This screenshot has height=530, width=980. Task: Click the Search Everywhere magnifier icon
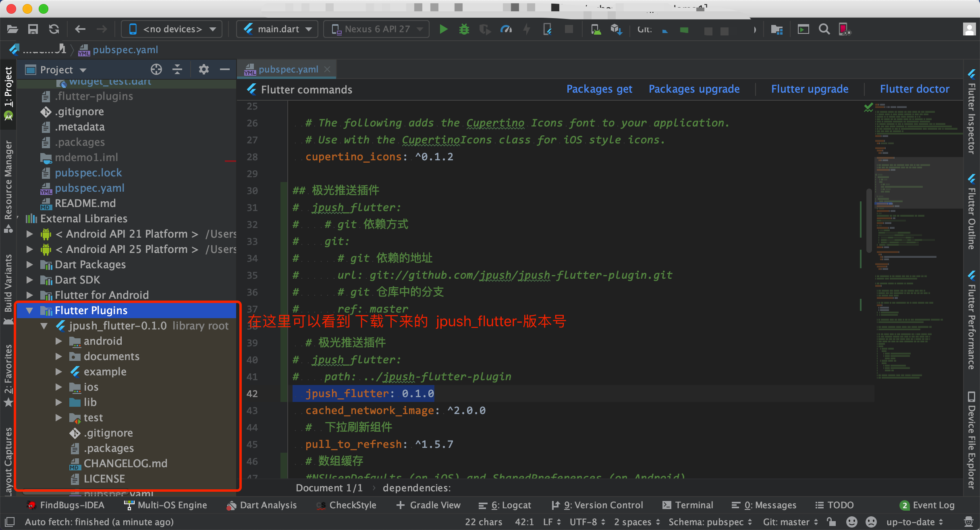coord(824,29)
